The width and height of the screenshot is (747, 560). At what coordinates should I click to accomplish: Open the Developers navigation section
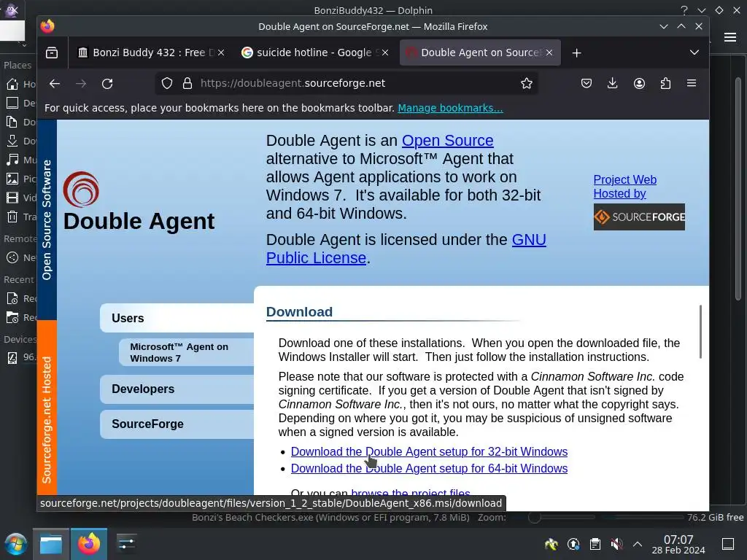tap(177, 389)
